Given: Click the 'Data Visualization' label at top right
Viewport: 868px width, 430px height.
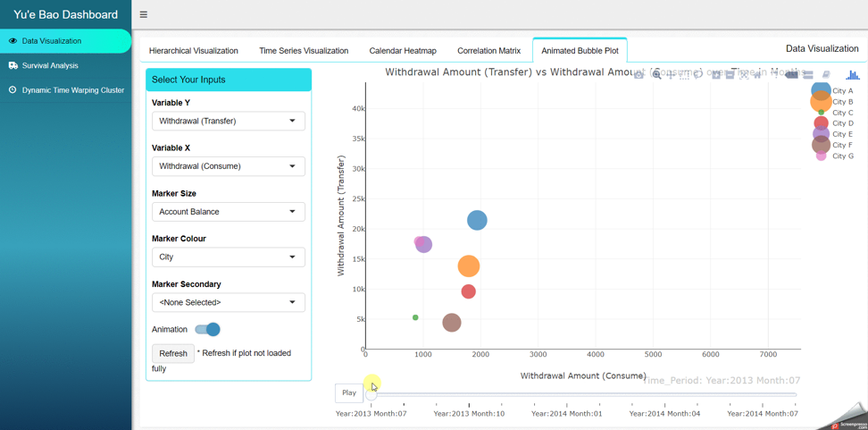Looking at the screenshot, I should coord(822,49).
